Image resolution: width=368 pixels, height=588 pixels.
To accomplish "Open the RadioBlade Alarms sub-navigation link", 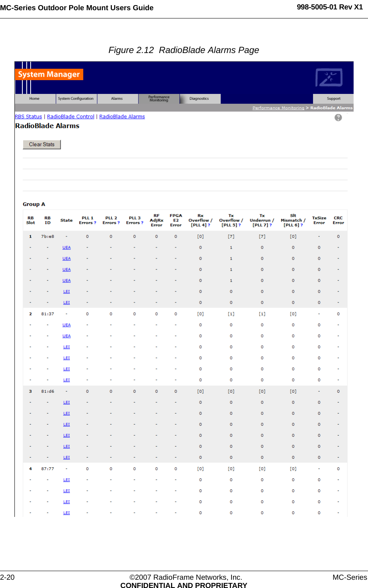I will [x=122, y=117].
